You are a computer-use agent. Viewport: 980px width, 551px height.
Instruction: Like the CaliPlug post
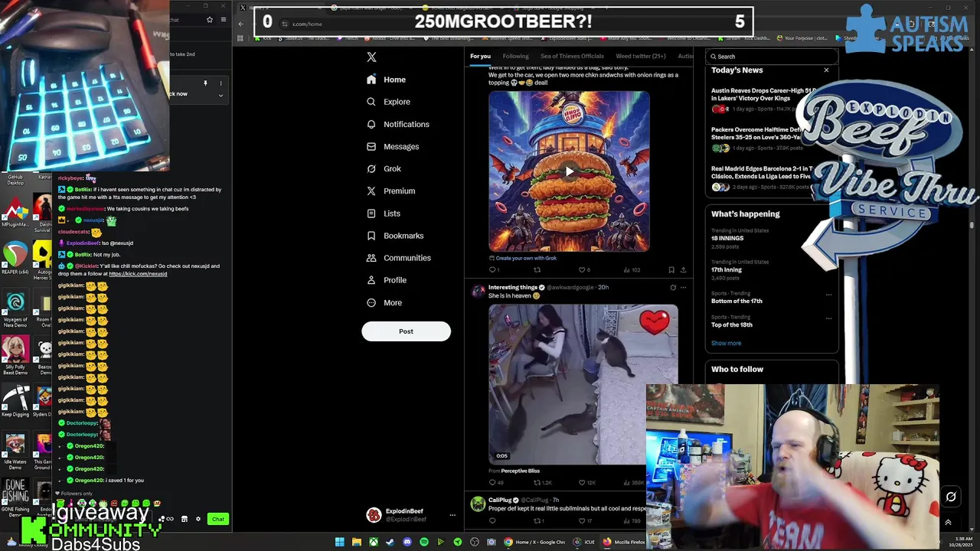[585, 521]
